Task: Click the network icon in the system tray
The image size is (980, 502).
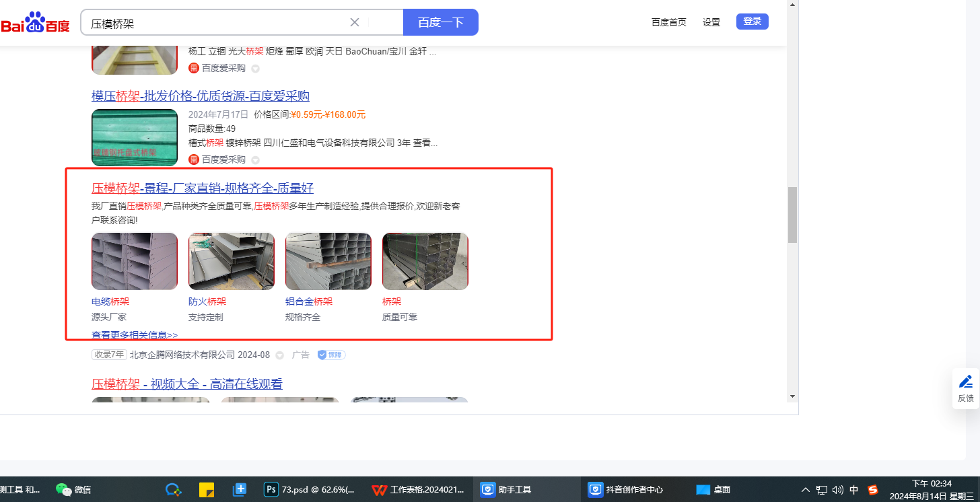Action: coord(822,490)
